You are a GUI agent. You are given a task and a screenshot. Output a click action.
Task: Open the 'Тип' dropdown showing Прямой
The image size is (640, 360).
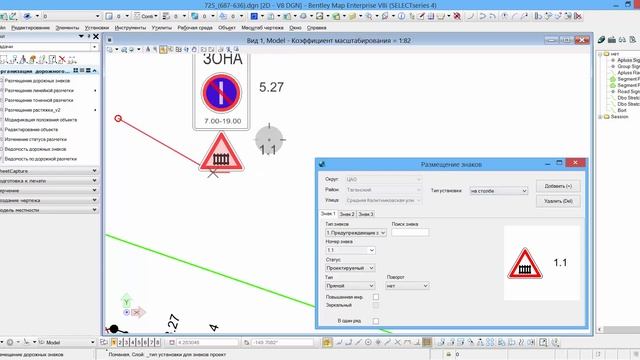(350, 286)
